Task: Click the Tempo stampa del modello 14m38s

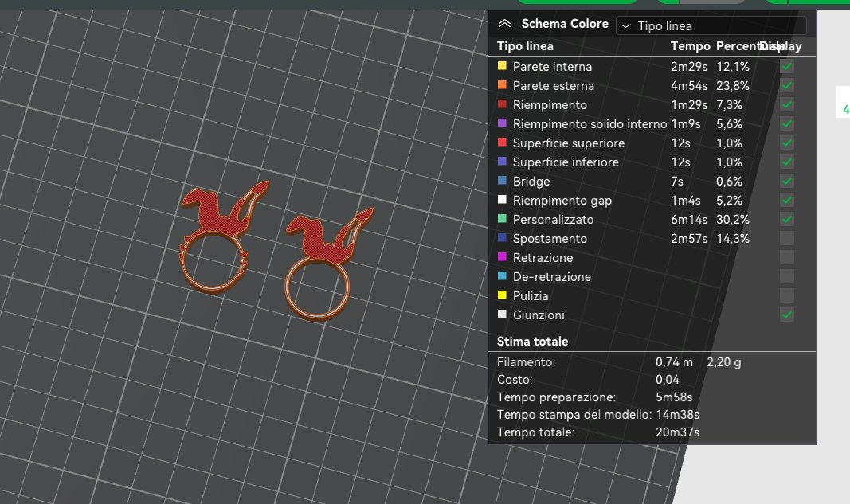Action: pyautogui.click(x=678, y=415)
